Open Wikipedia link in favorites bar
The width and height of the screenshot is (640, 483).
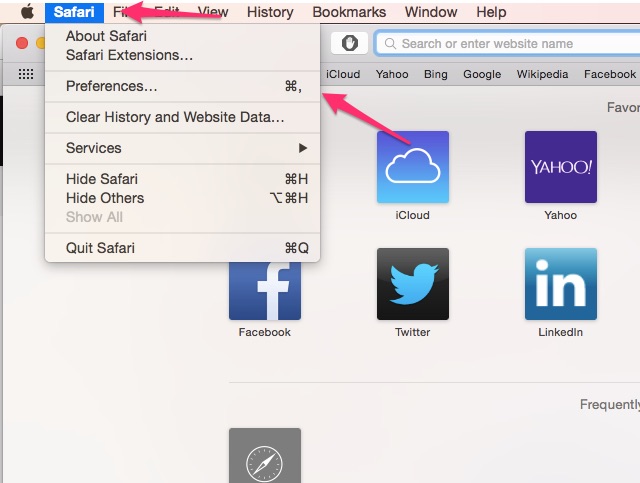(542, 74)
